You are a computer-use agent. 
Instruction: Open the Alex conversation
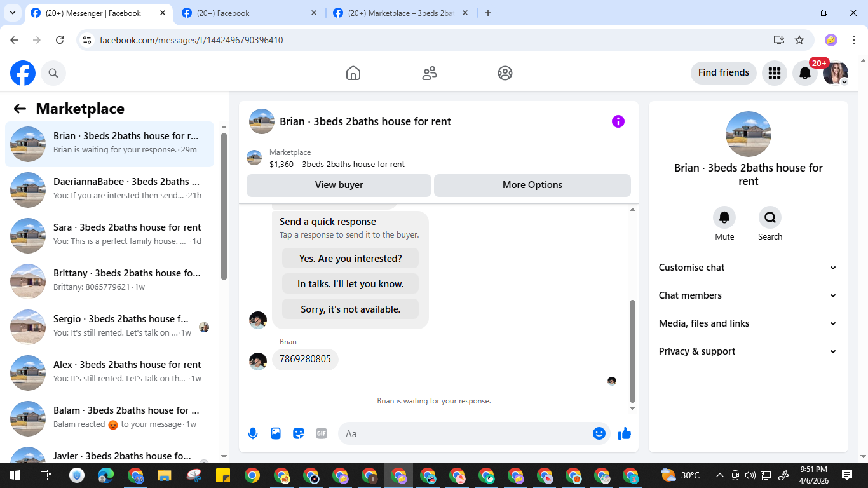pyautogui.click(x=109, y=373)
